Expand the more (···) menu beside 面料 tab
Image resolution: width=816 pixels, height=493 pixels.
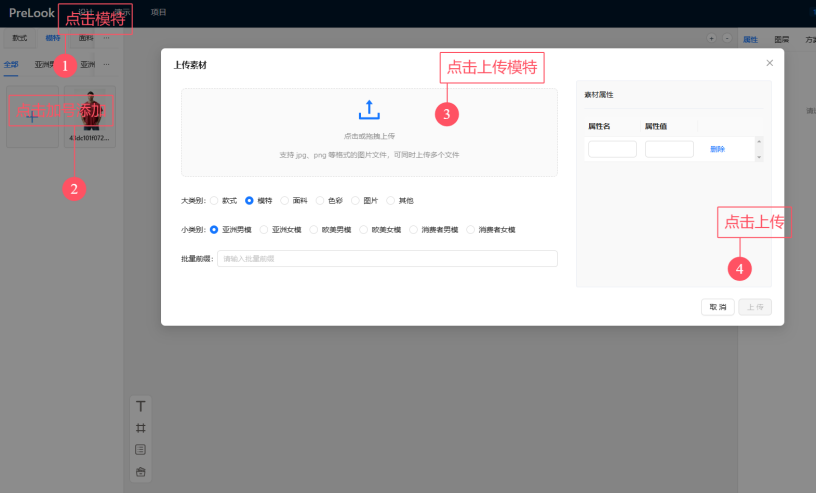[x=107, y=38]
